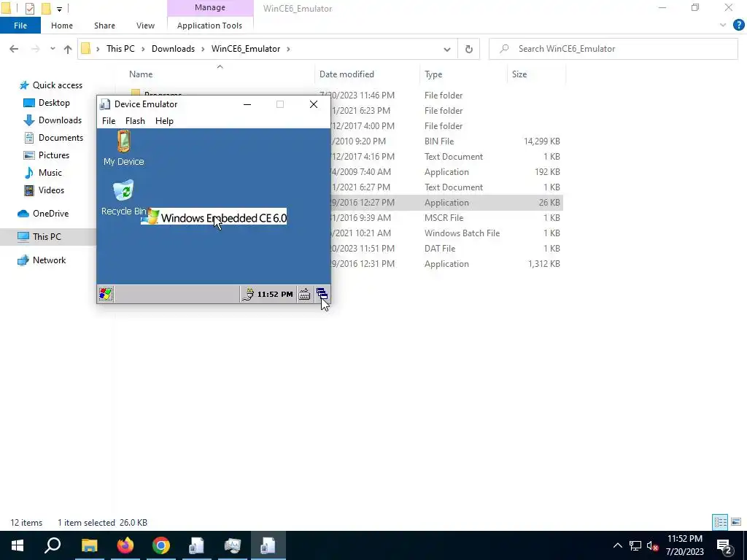
Task: Select Videos in navigation pane
Action: [44, 190]
